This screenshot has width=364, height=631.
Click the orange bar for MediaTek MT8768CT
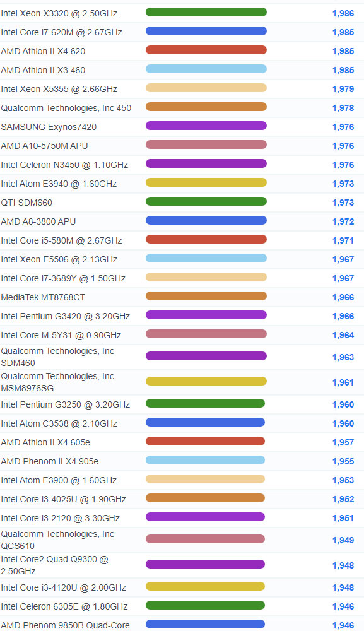point(206,296)
